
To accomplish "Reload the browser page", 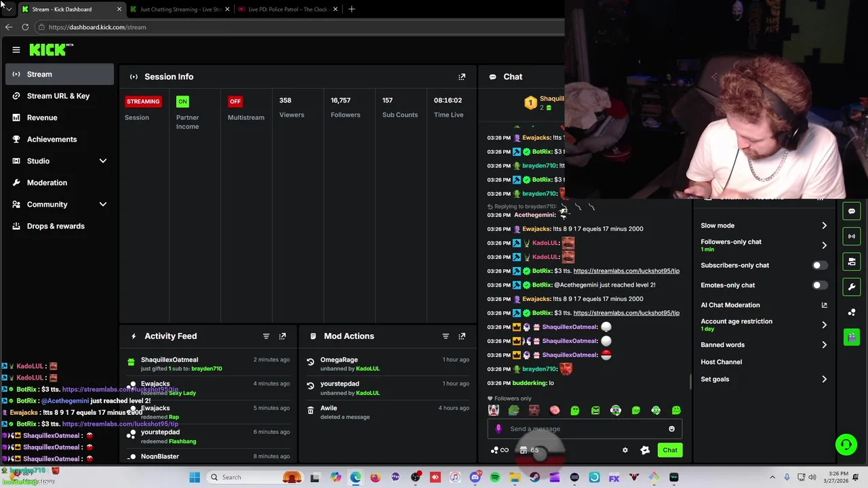I will [x=25, y=27].
